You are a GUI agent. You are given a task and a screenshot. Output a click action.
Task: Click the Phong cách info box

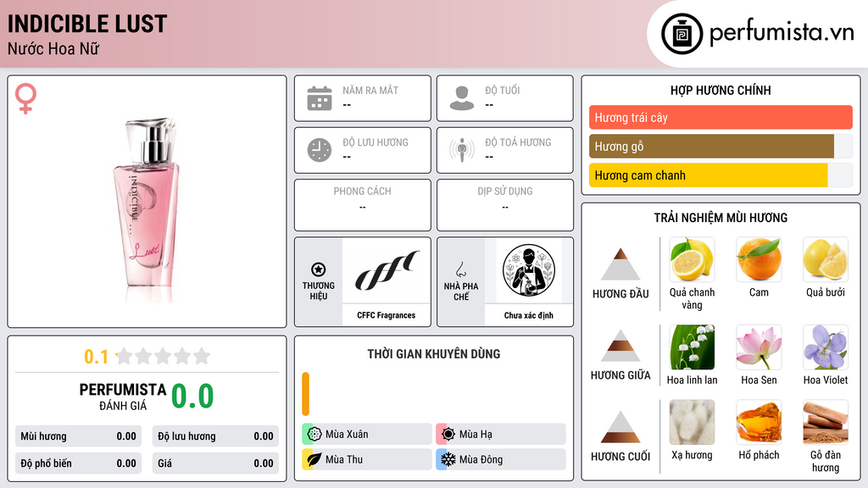(363, 205)
